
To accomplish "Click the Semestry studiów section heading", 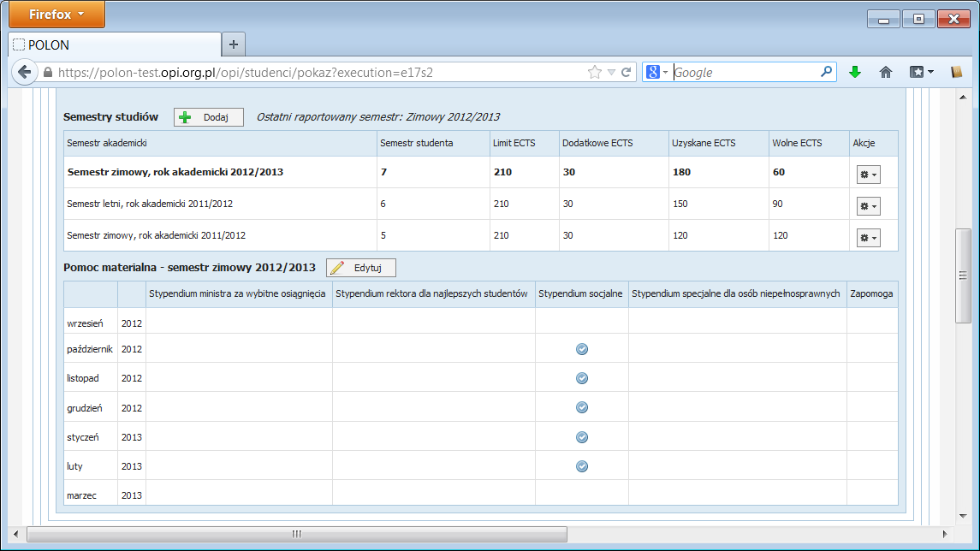I will click(x=110, y=117).
